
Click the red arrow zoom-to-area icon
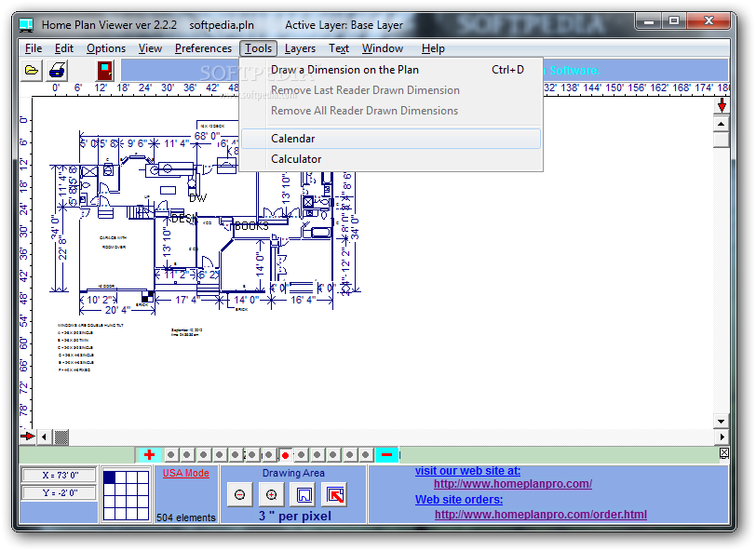pyautogui.click(x=335, y=494)
